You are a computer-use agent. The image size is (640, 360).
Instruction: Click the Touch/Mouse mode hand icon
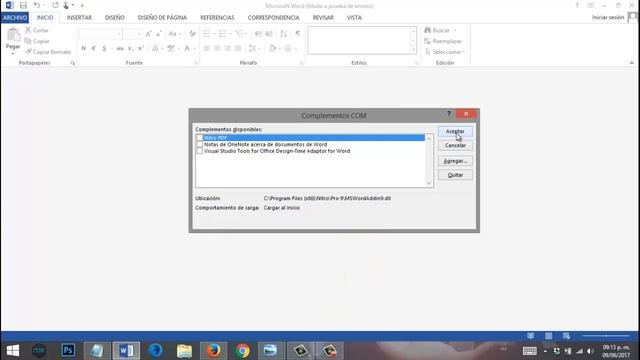pyautogui.click(x=66, y=5)
